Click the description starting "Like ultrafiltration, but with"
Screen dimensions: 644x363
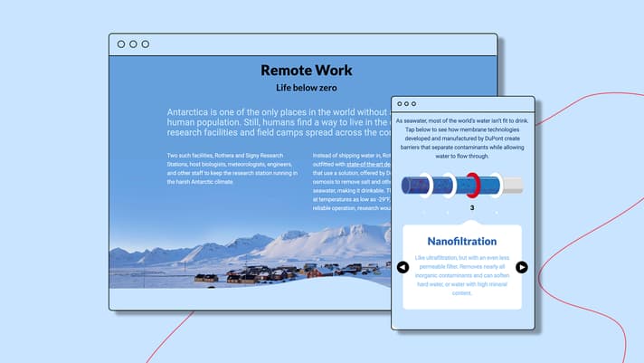coord(462,275)
